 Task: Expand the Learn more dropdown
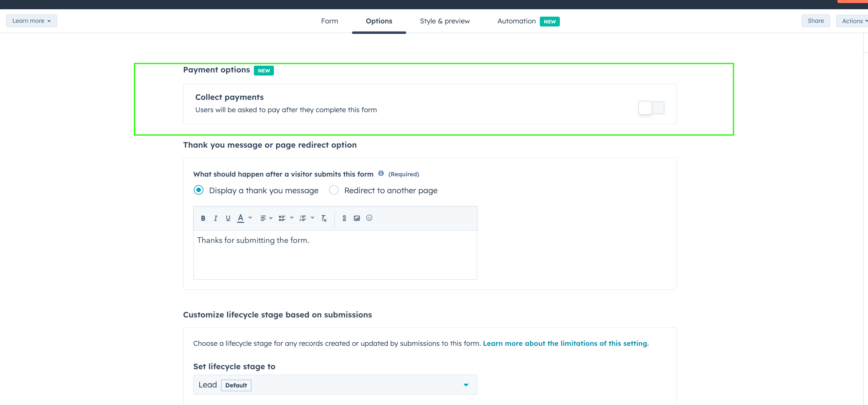pos(31,21)
